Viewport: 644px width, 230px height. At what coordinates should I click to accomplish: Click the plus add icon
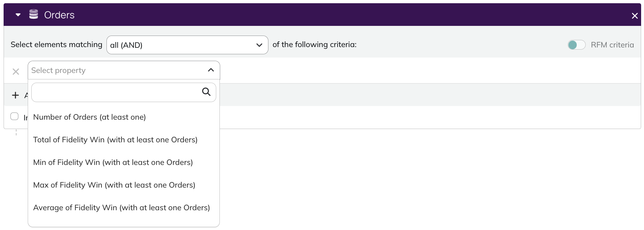(15, 95)
